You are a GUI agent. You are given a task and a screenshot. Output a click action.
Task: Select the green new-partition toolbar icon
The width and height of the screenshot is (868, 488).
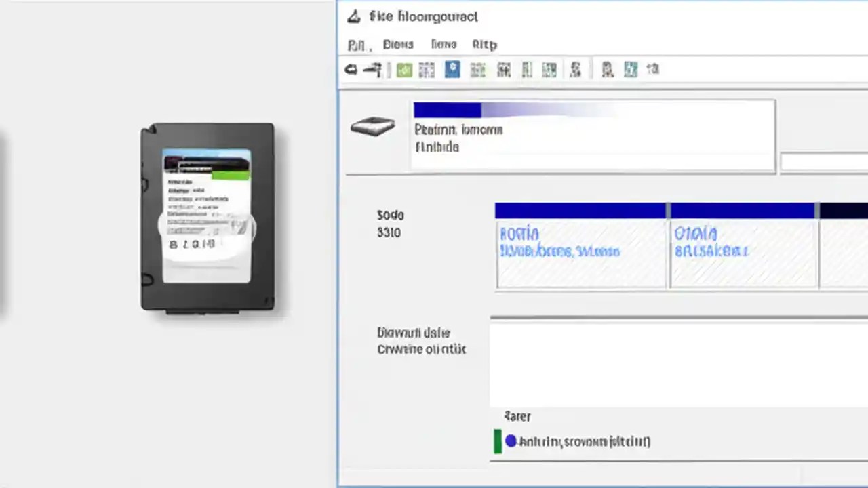[x=403, y=69]
